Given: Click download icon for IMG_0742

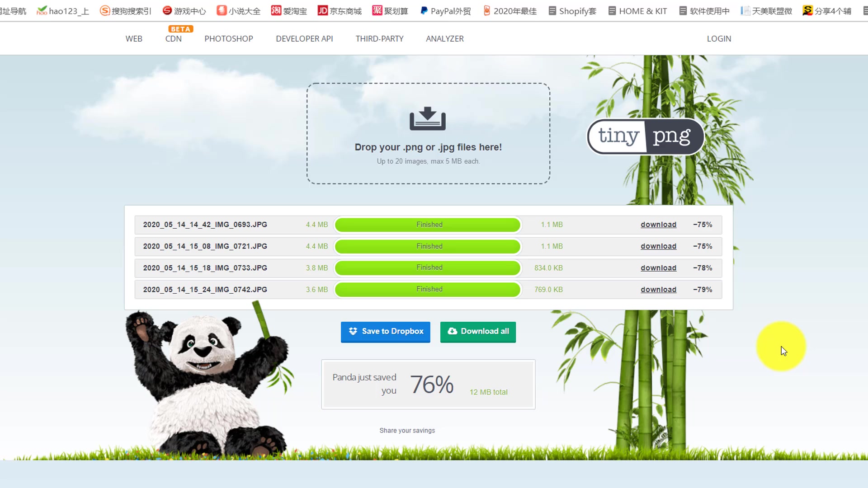Looking at the screenshot, I should pyautogui.click(x=658, y=289).
